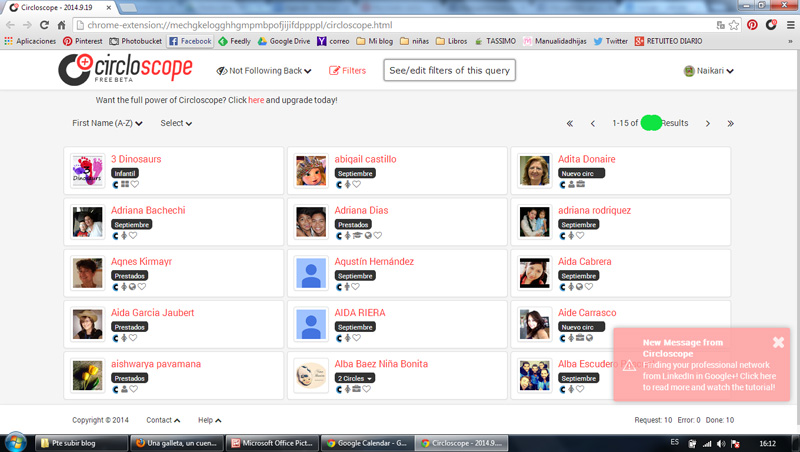This screenshot has height=452, width=800.
Task: Click the 'here' upgrade link
Action: [256, 100]
